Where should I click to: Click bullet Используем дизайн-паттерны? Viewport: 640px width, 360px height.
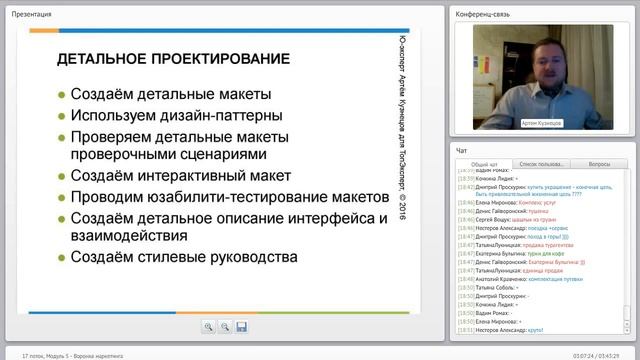(x=176, y=115)
